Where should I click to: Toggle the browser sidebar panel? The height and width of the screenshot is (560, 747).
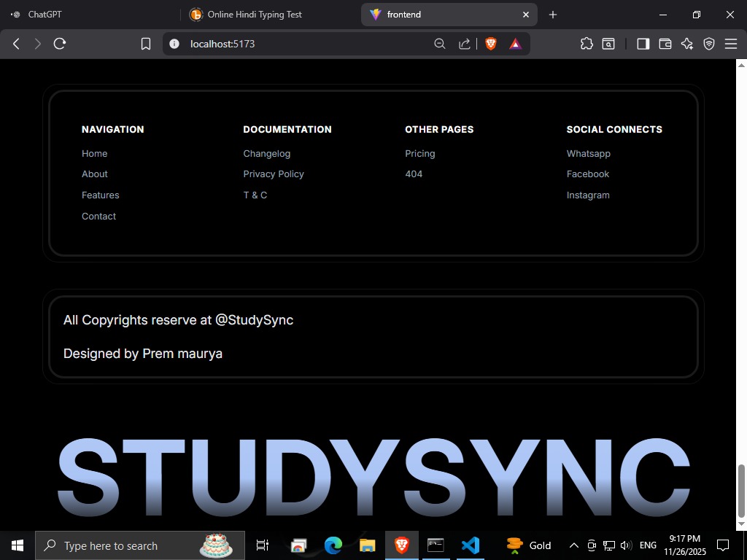643,44
